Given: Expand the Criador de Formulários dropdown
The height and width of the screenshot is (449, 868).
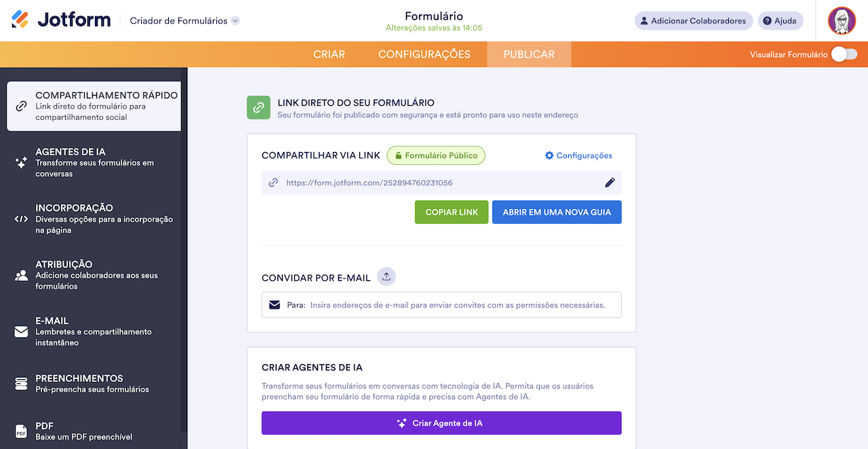Looking at the screenshot, I should (x=235, y=20).
